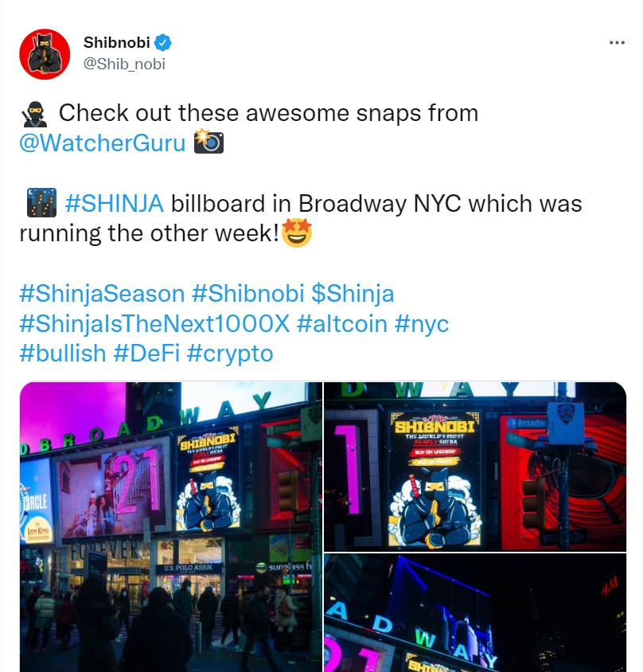
Task: Click the ninja emoji before Check out
Action: click(x=34, y=114)
